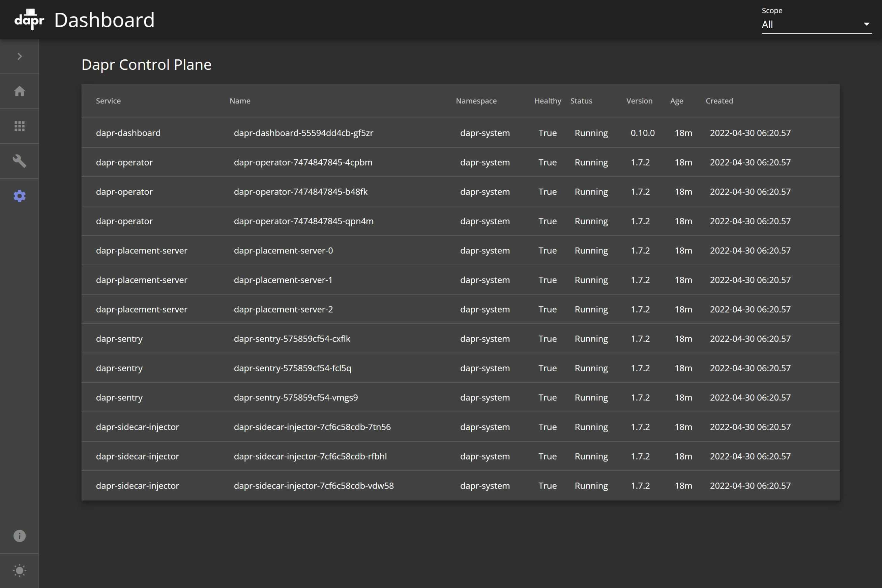Open the Dashboard title link
The width and height of the screenshot is (882, 588).
(105, 20)
